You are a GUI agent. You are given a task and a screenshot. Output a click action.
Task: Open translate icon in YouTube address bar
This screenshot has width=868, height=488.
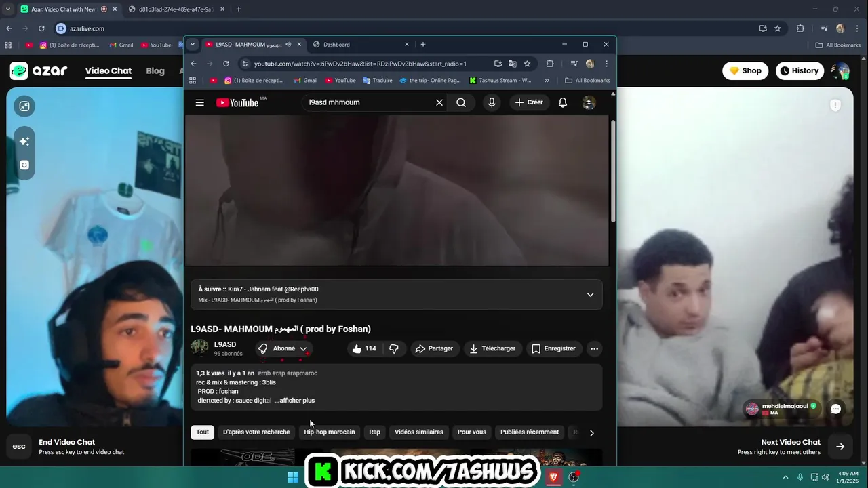tap(512, 64)
